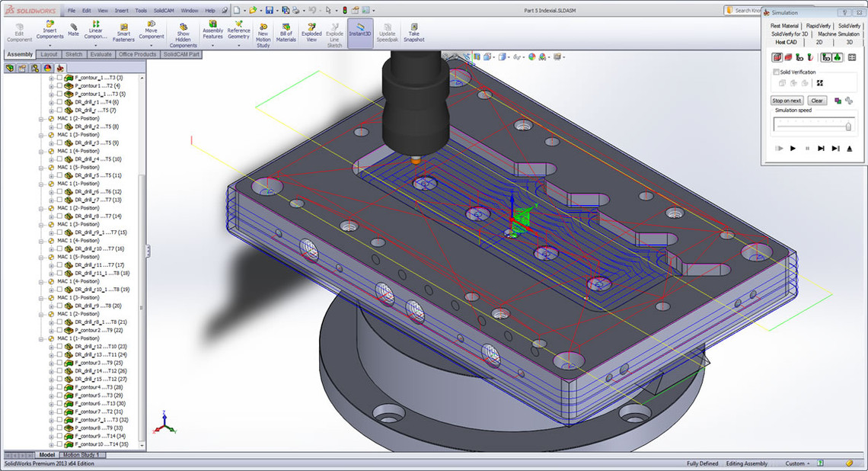The image size is (868, 471).
Task: Click the Save icon in the top toolbar
Action: click(269, 10)
